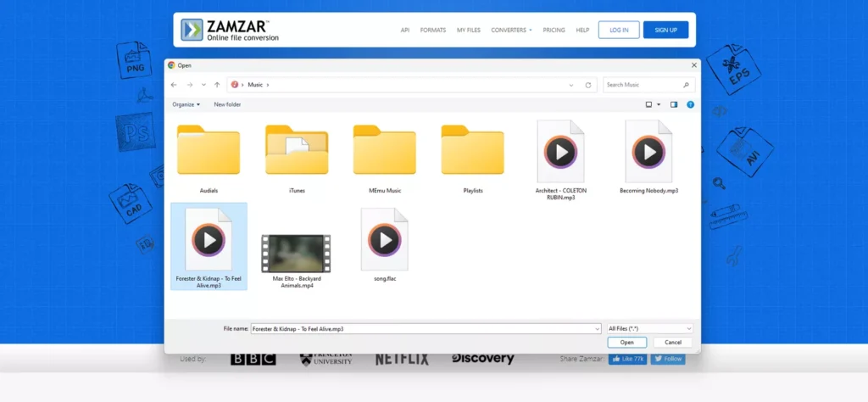
Task: Expand the Organize dropdown menu
Action: coord(186,104)
